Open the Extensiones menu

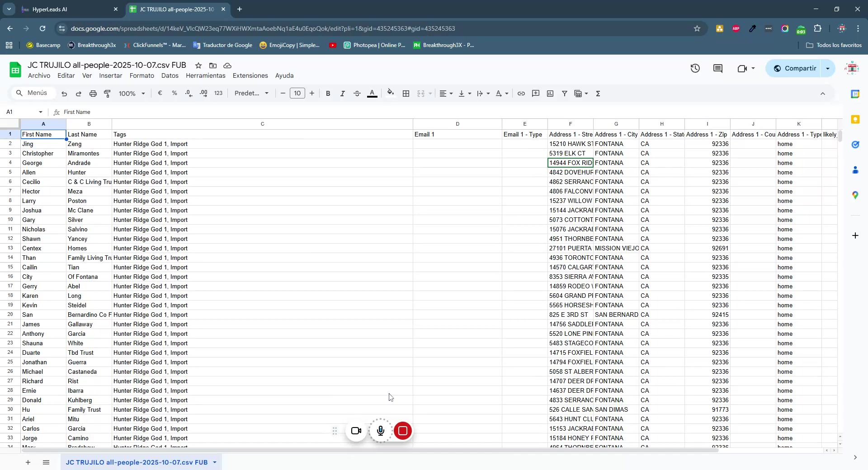point(250,75)
